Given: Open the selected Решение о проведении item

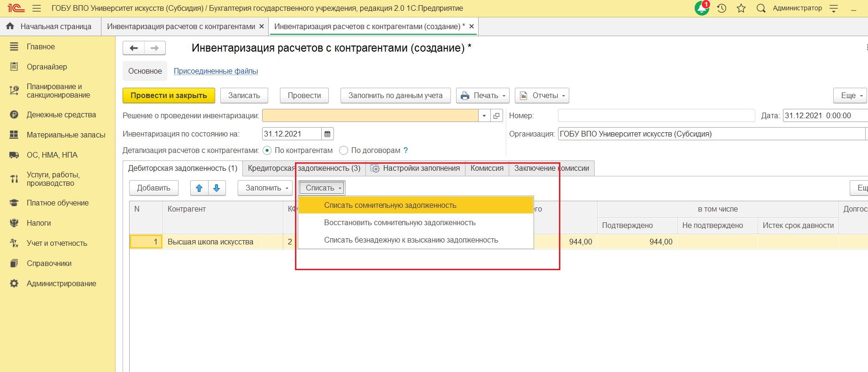Looking at the screenshot, I should [496, 115].
